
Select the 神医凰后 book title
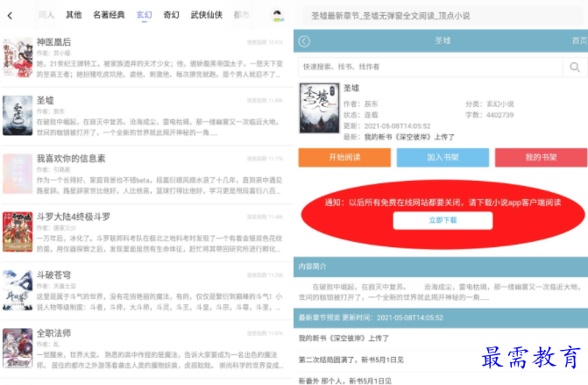tap(53, 42)
